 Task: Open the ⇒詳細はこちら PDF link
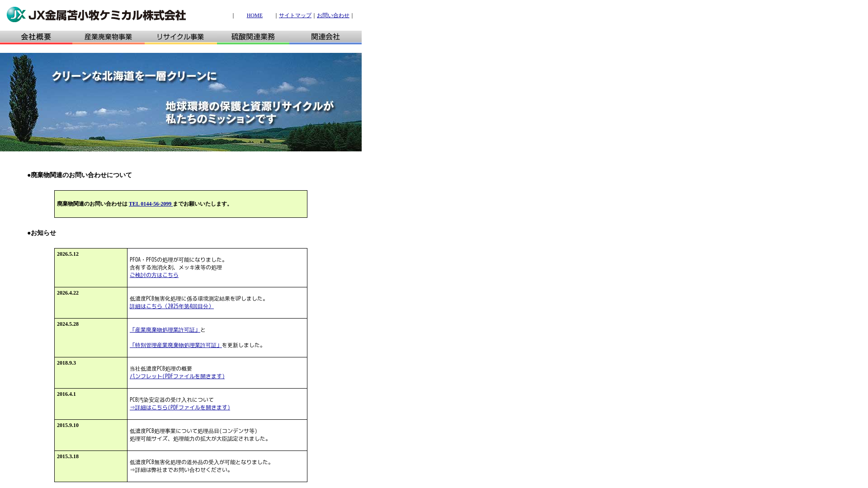click(x=180, y=408)
